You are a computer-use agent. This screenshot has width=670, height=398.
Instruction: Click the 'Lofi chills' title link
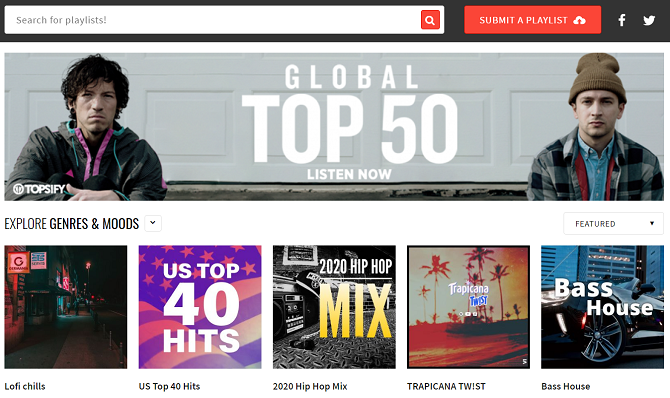25,386
